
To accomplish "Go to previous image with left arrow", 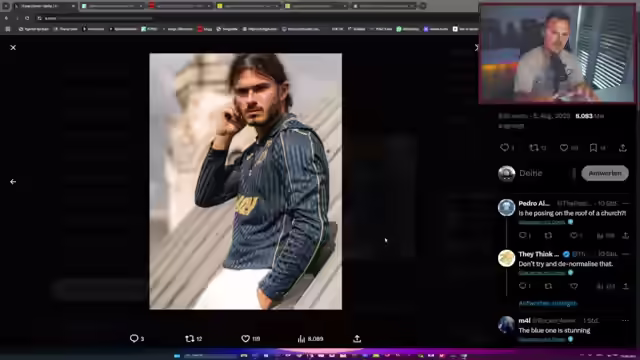I will (x=13, y=182).
